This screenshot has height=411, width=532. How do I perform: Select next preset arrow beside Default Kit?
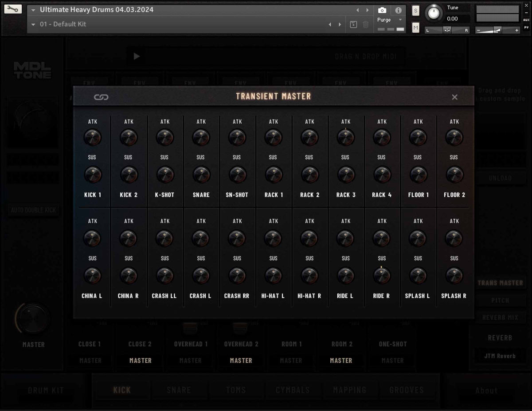[x=340, y=24]
